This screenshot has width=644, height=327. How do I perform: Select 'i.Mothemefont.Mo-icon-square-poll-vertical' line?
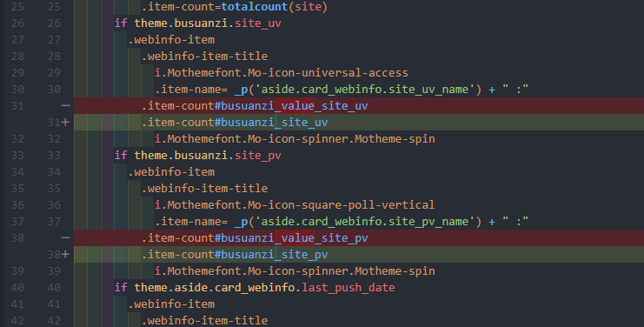click(x=295, y=204)
